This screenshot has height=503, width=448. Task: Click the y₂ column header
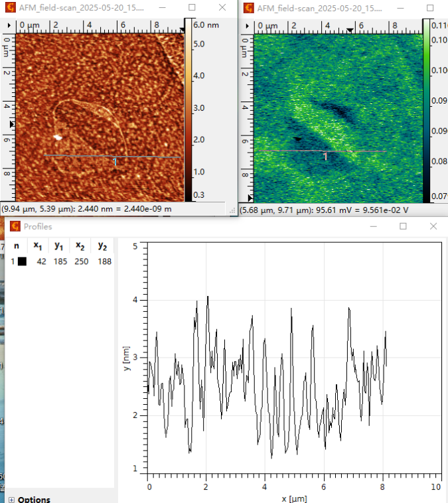(102, 246)
